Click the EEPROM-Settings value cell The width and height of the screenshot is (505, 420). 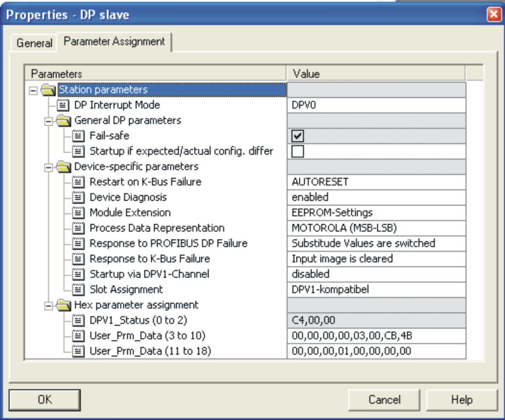376,213
